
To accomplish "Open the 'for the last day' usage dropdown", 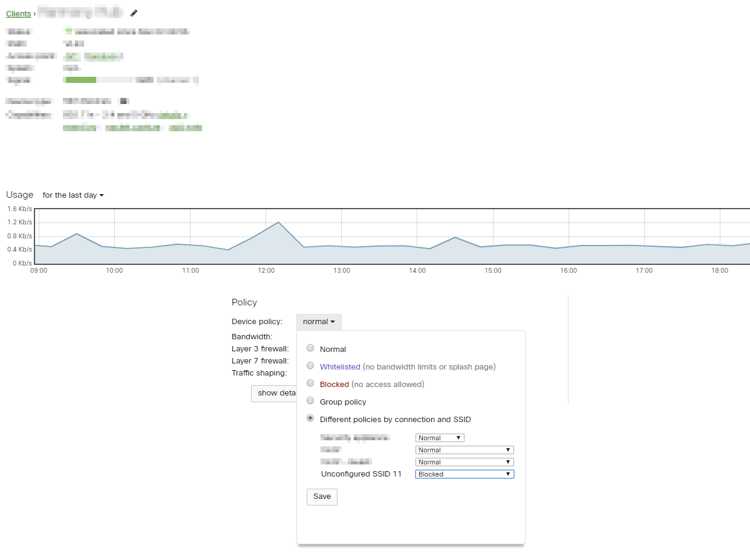I will click(x=73, y=195).
